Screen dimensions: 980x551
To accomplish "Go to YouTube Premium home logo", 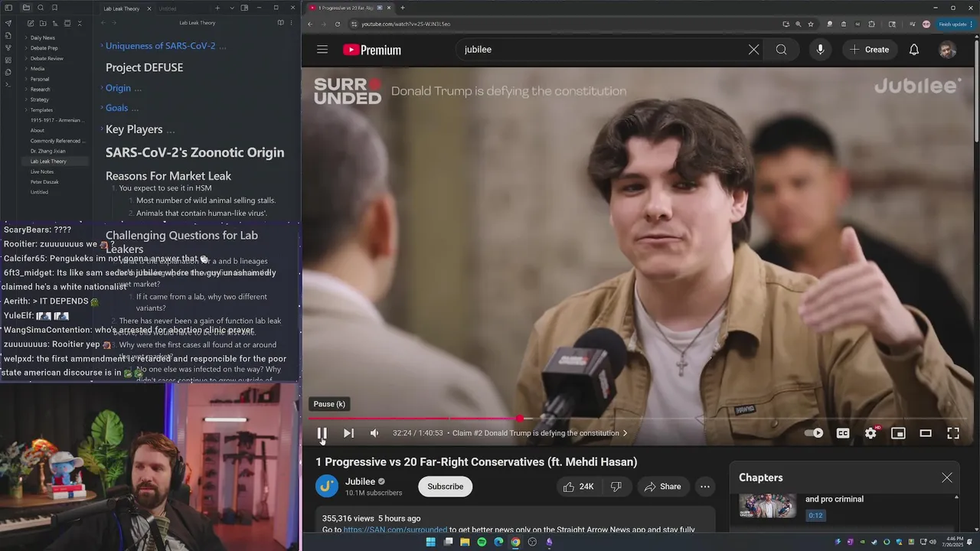I will click(372, 50).
